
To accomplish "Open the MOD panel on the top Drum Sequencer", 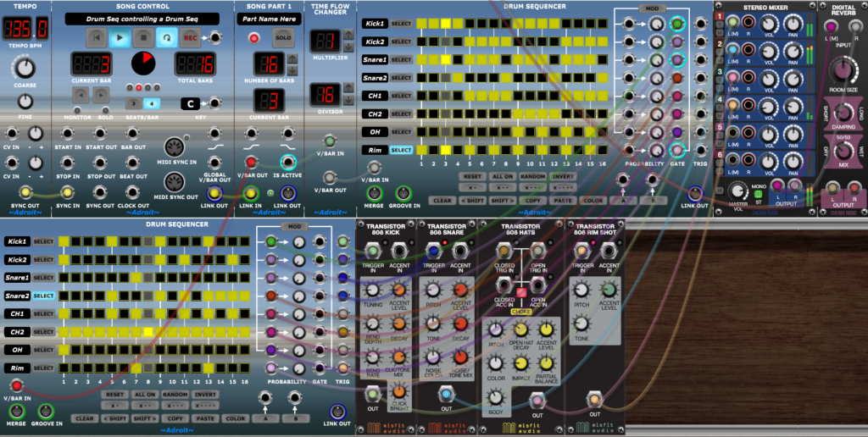I will pos(654,8).
